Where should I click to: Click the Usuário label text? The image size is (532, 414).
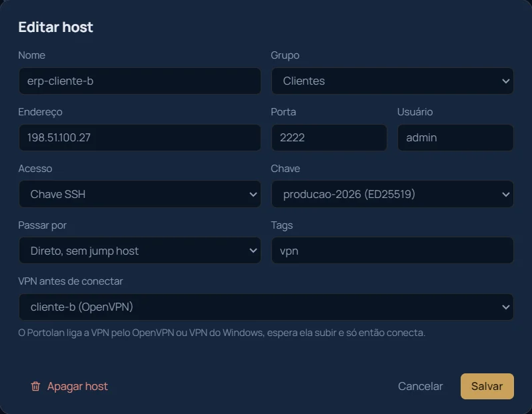pyautogui.click(x=415, y=111)
